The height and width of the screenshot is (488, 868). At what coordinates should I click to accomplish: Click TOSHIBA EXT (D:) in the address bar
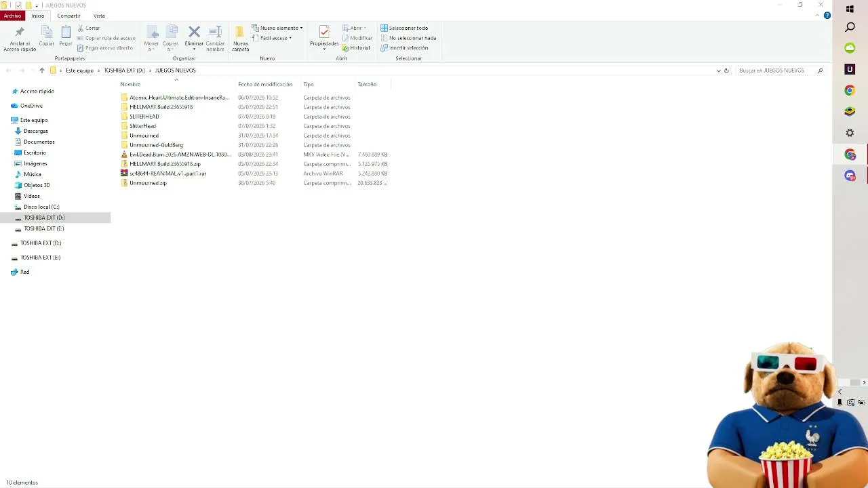124,70
